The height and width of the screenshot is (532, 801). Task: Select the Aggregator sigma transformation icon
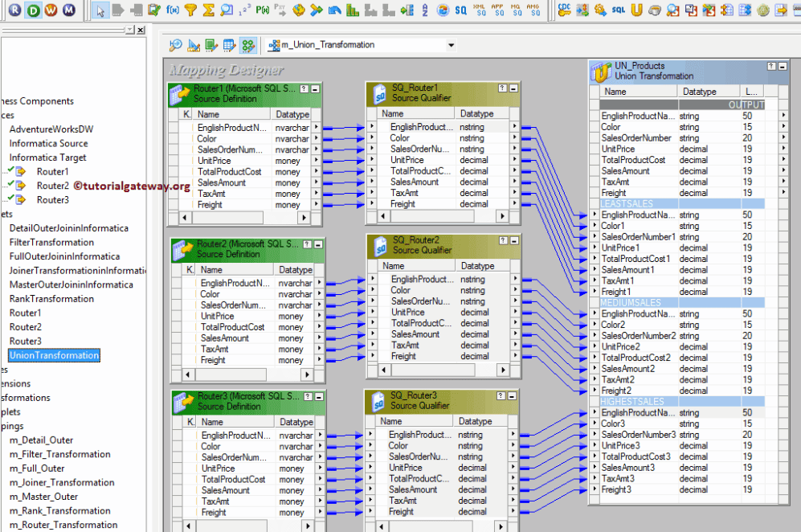pyautogui.click(x=208, y=10)
